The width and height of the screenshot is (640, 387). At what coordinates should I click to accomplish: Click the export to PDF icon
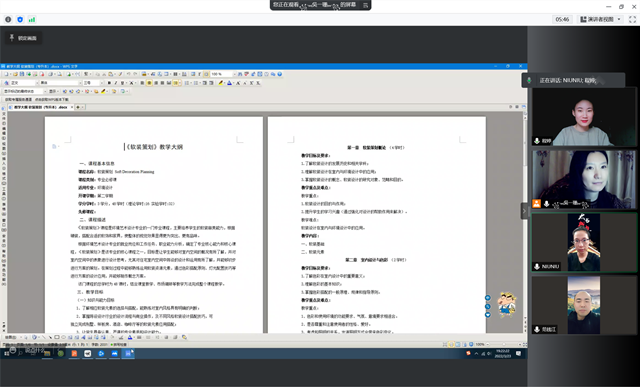42,74
